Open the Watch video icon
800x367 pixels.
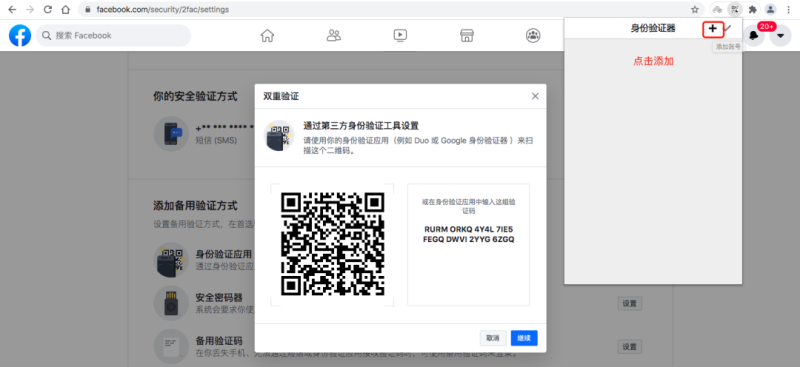click(400, 35)
